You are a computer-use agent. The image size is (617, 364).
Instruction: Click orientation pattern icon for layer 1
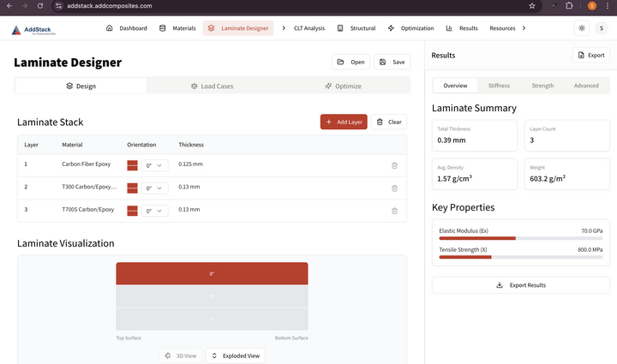(132, 165)
